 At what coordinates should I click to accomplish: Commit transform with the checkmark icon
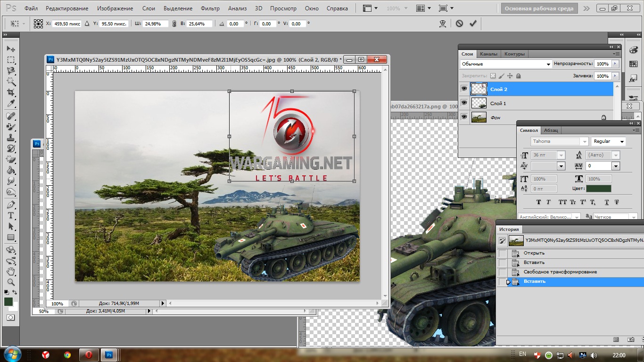coord(473,23)
